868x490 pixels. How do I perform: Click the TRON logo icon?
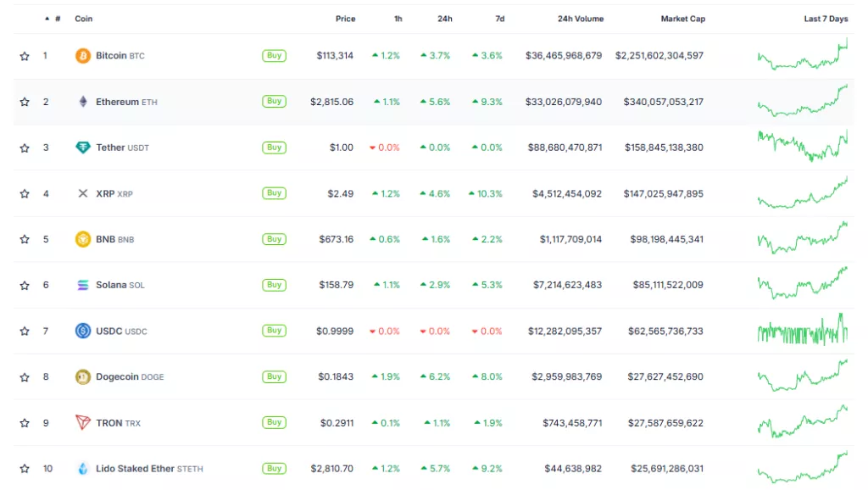83,422
